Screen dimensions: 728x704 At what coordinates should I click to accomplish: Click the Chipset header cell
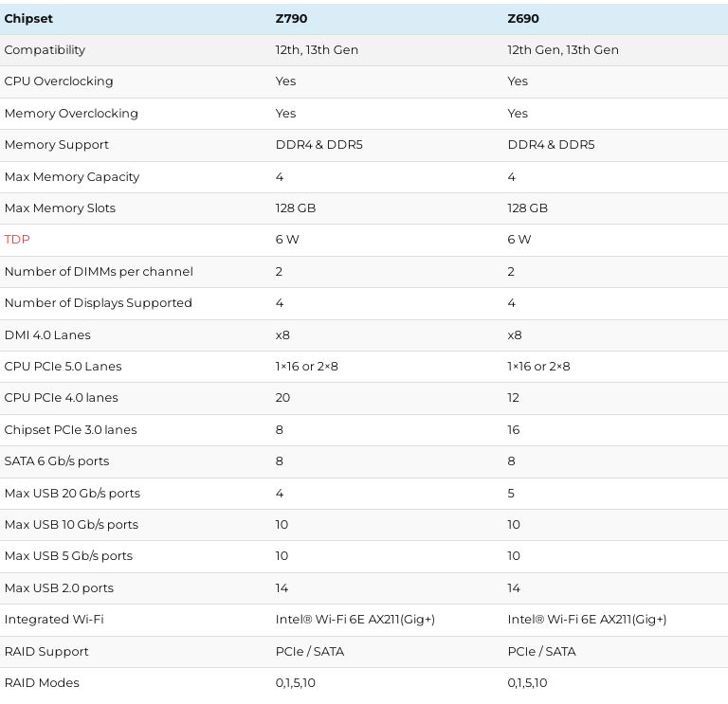(28, 18)
